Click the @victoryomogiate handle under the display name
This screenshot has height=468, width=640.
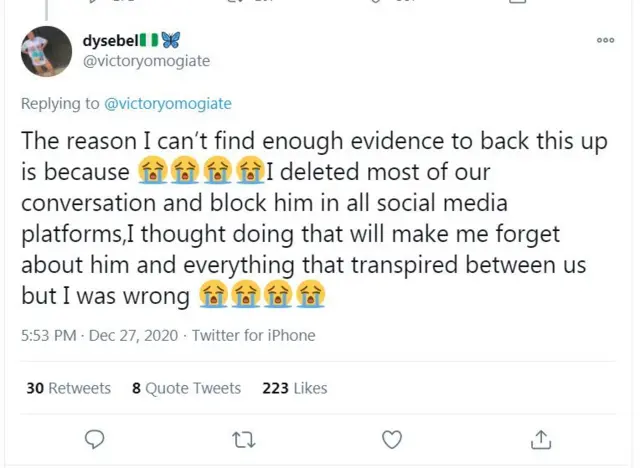145,59
